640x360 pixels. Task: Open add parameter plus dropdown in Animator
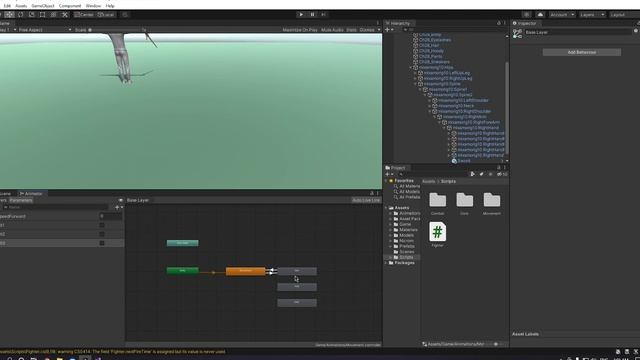tap(119, 207)
